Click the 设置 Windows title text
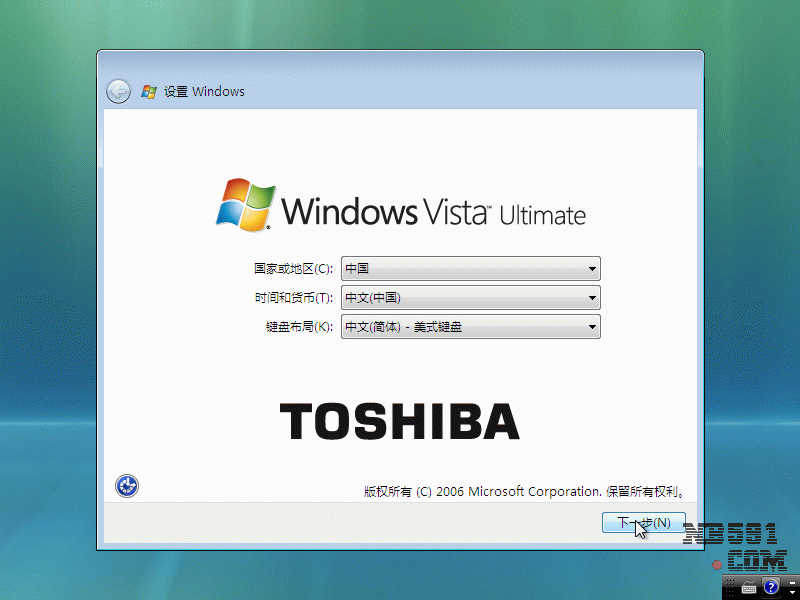This screenshot has width=800, height=600. click(204, 92)
